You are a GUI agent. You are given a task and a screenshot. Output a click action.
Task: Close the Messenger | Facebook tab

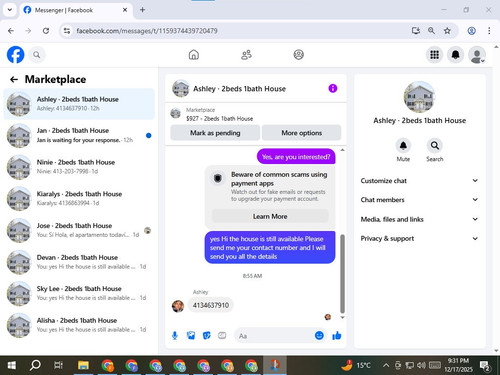pyautogui.click(x=125, y=10)
